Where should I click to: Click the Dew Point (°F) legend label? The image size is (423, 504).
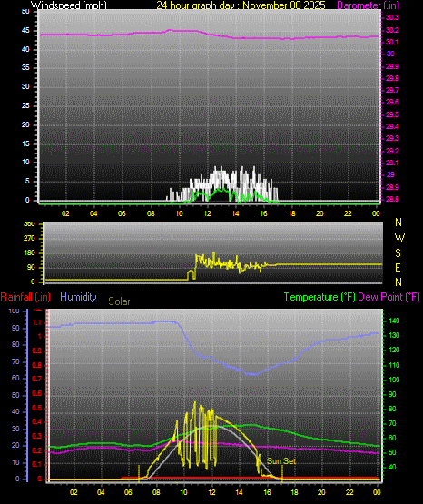click(x=389, y=297)
